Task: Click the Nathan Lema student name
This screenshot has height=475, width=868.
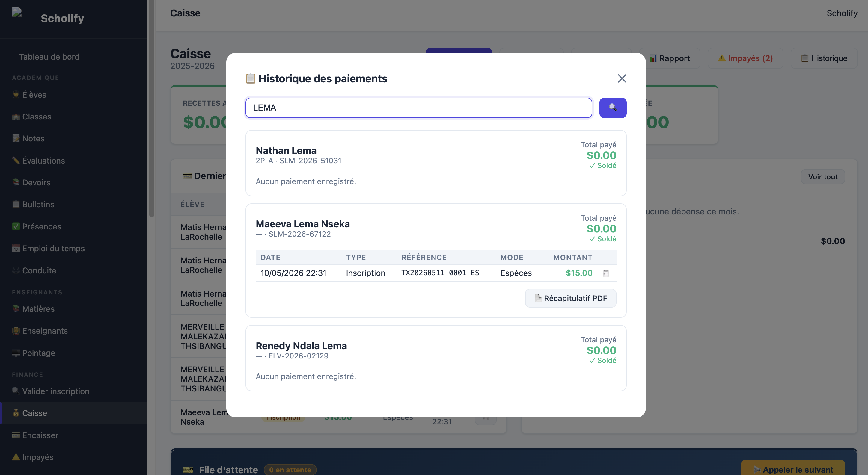Action: [286, 150]
